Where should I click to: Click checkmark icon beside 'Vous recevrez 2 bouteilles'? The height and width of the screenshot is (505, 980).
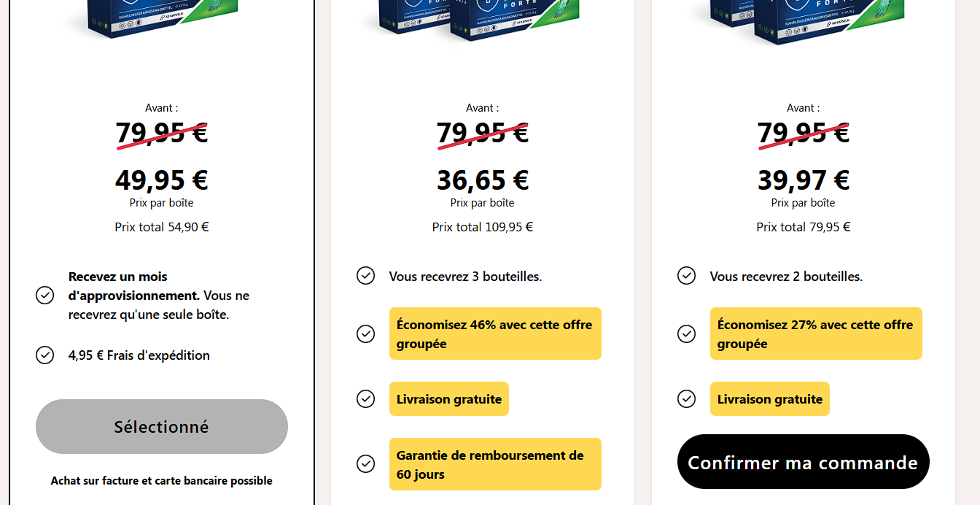click(686, 276)
